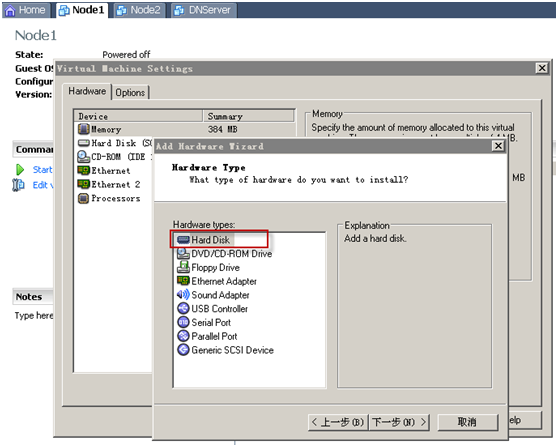
Task: Click the Summary column header
Action: tap(249, 116)
